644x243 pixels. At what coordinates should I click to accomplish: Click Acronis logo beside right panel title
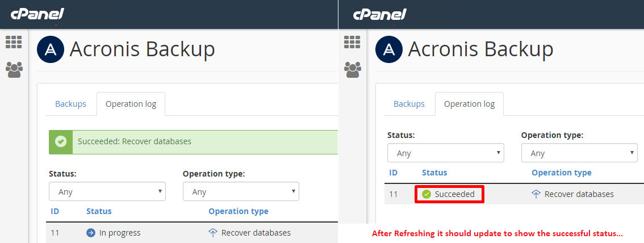point(390,50)
